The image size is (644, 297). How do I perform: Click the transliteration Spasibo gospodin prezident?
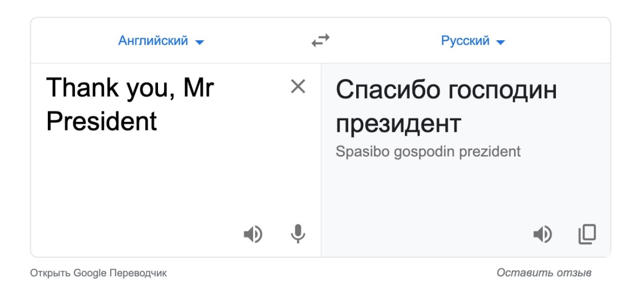click(x=428, y=152)
